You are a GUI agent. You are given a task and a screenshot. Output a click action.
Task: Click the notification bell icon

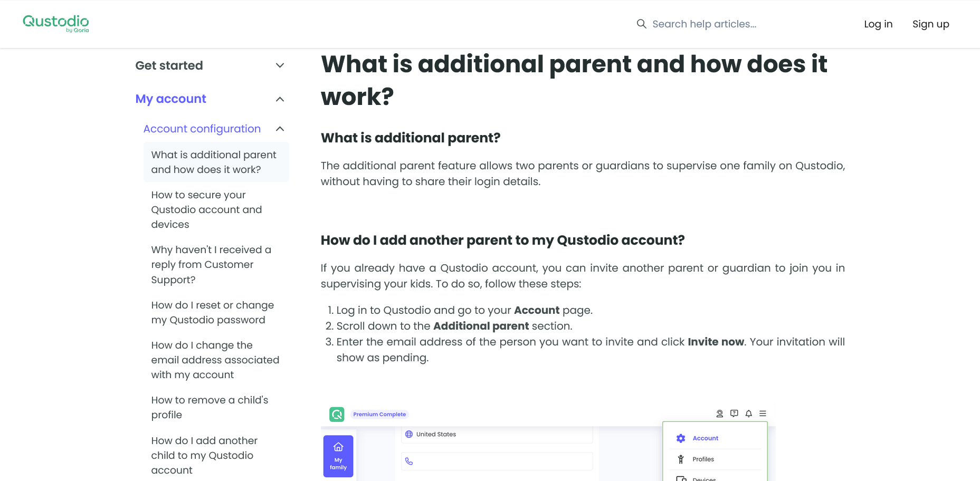click(x=748, y=413)
